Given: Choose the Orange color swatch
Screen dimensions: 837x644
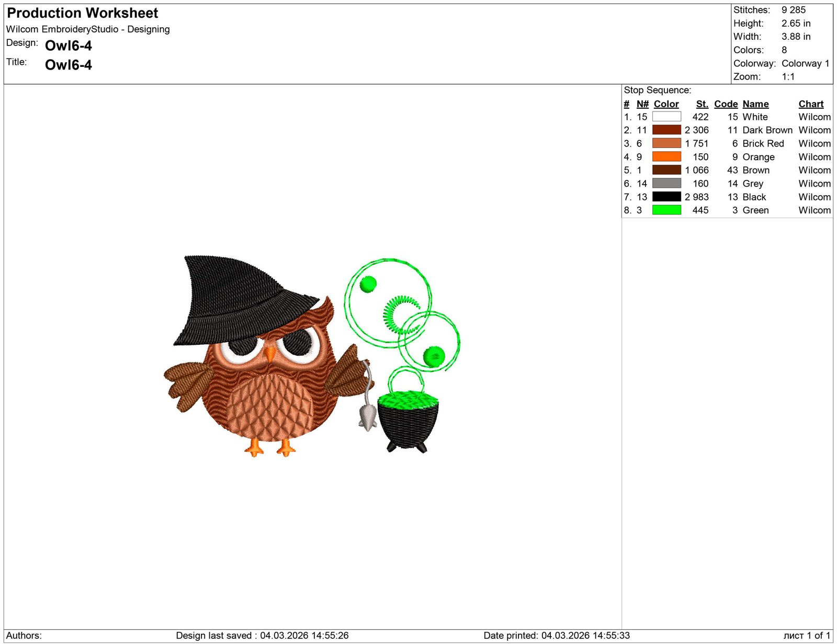Looking at the screenshot, I should click(x=666, y=156).
